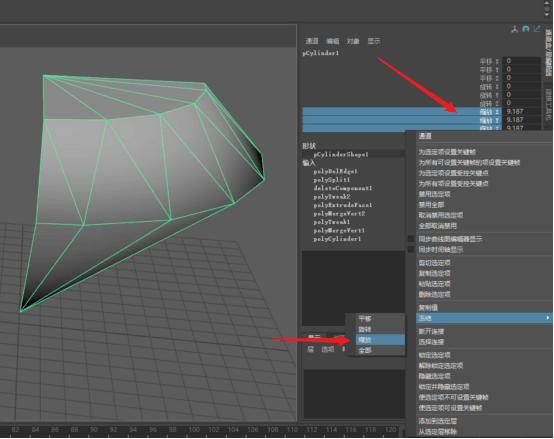The image size is (554, 439).
Task: Click the 平移 Z value field
Action: [521, 78]
